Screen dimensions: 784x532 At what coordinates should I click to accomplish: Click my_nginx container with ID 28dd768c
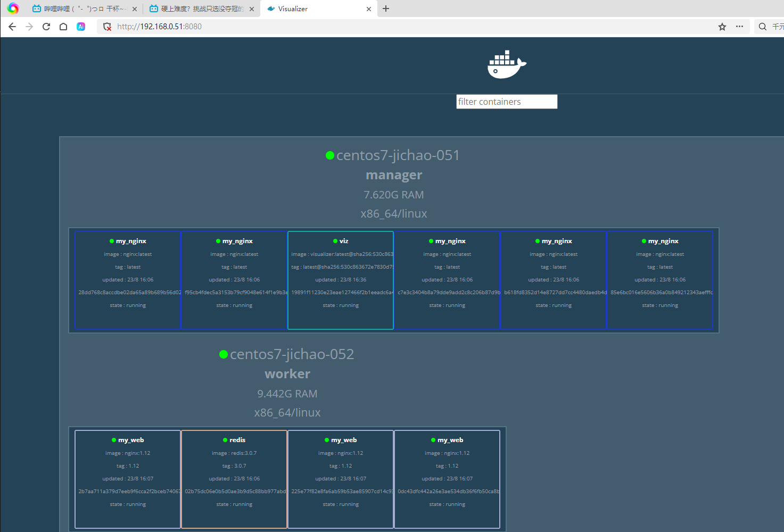[x=128, y=280]
